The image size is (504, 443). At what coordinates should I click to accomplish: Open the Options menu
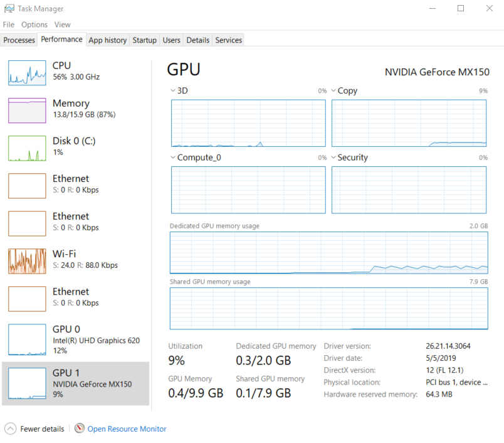pyautogui.click(x=34, y=24)
